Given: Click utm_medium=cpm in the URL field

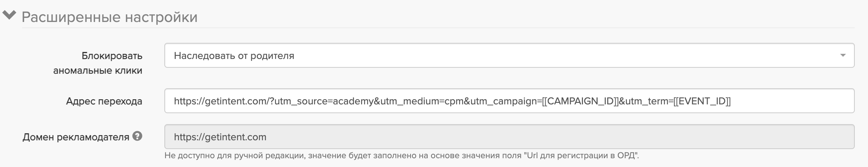Looking at the screenshot, I should pos(422,101).
